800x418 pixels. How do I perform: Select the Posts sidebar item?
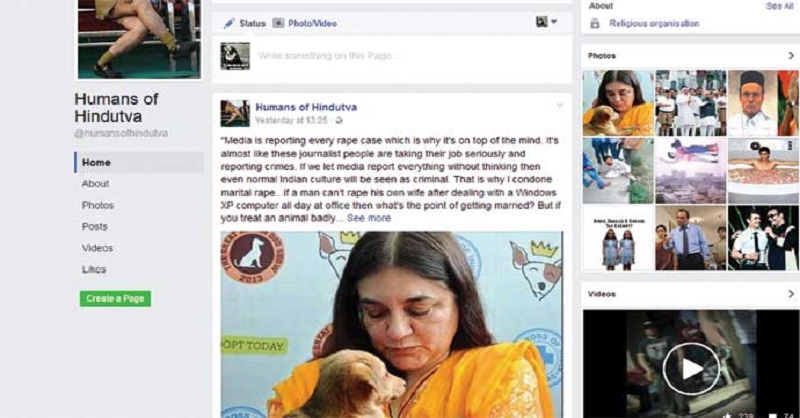click(95, 227)
